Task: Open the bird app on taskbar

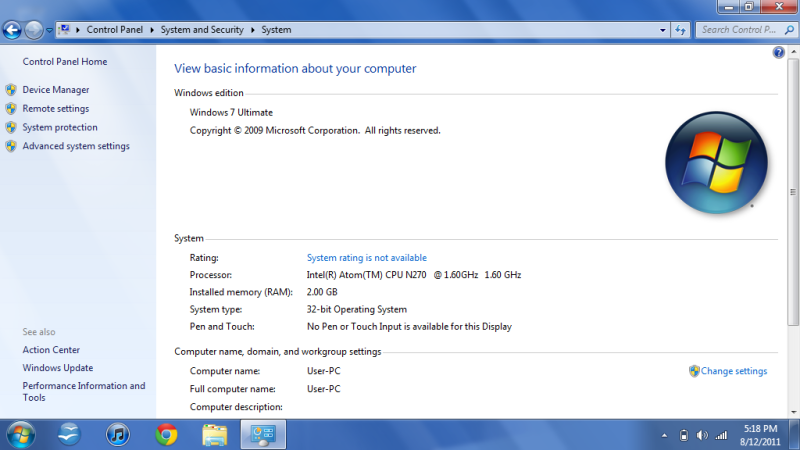Action: pyautogui.click(x=69, y=435)
